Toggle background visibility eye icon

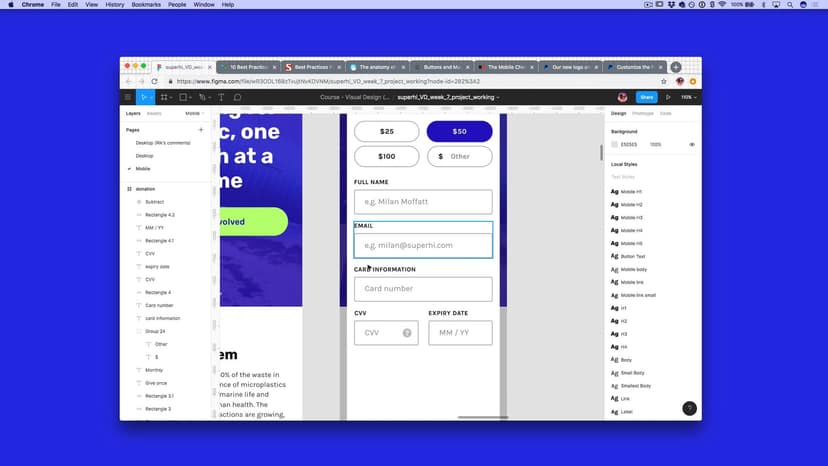click(x=691, y=144)
